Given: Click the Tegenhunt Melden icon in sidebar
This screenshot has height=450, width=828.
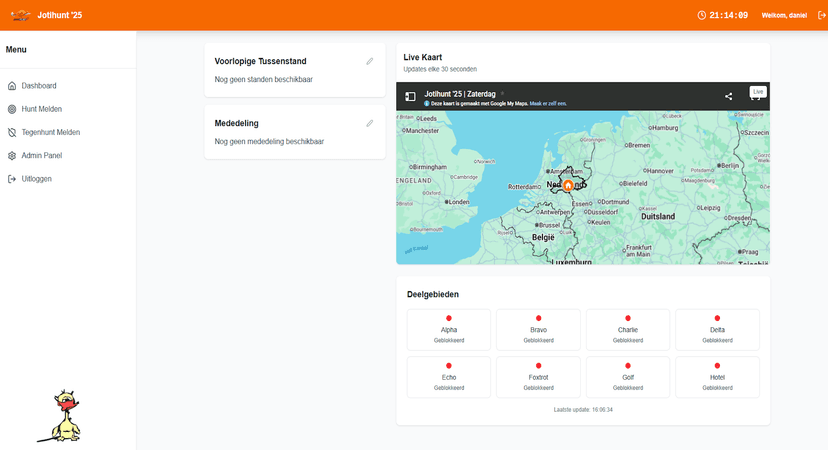Looking at the screenshot, I should (12, 132).
